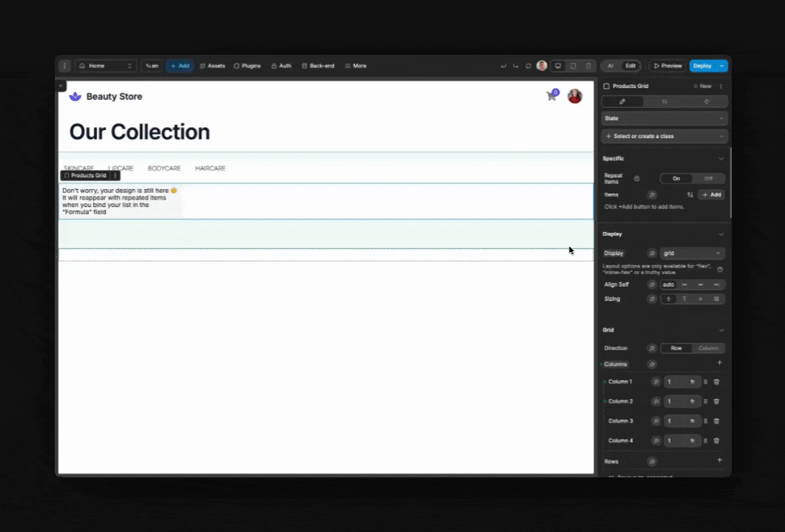Click the bind icon next to Display
Image resolution: width=785 pixels, height=532 pixels.
651,253
